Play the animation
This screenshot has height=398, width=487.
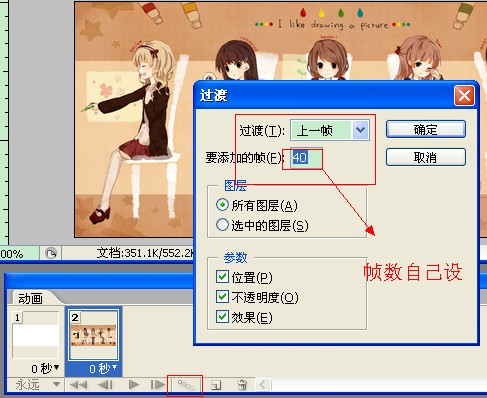pyautogui.click(x=134, y=385)
